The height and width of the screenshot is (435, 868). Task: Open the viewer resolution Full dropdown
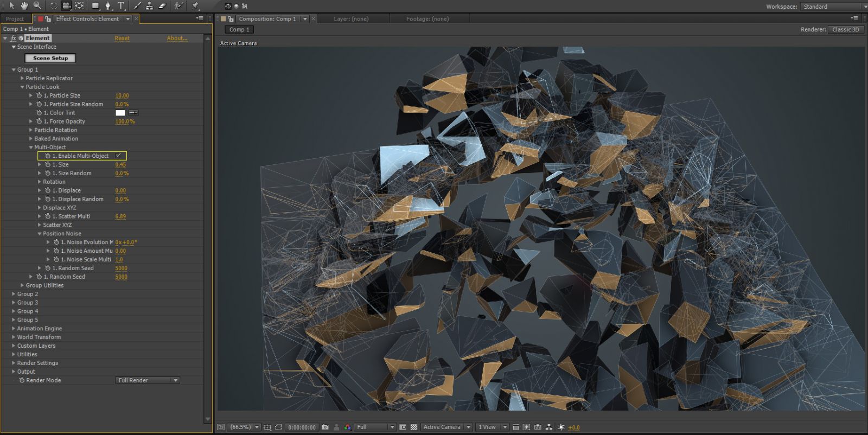tap(375, 427)
